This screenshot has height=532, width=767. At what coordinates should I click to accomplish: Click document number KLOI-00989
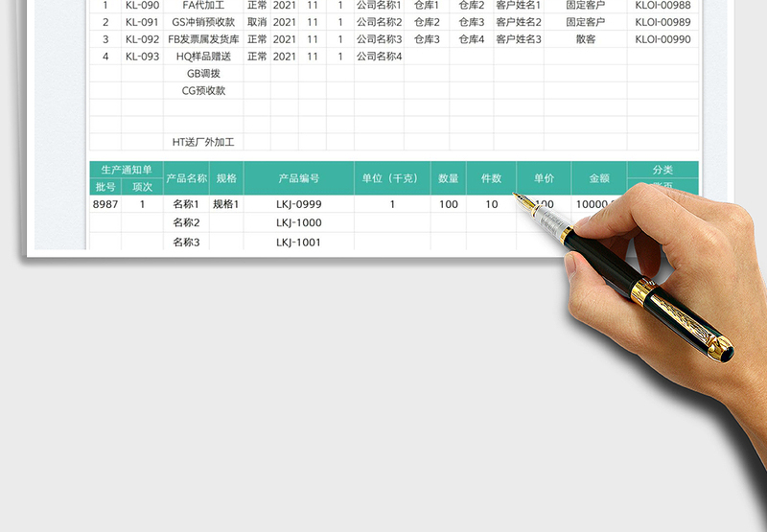tap(662, 22)
